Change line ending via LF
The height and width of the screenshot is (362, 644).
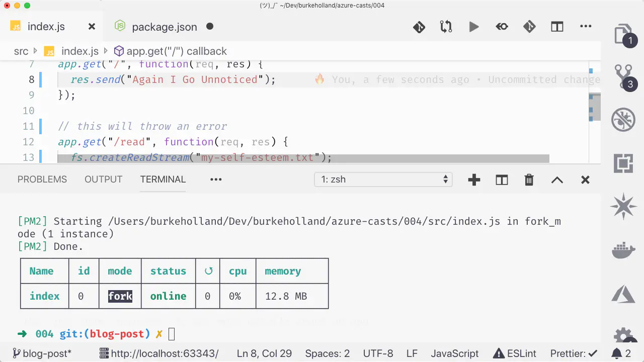(412, 353)
